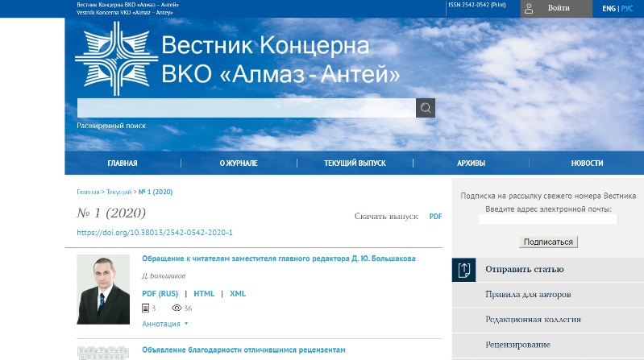Click the user profile icon near Войти
This screenshot has width=644, height=360.
(529, 9)
